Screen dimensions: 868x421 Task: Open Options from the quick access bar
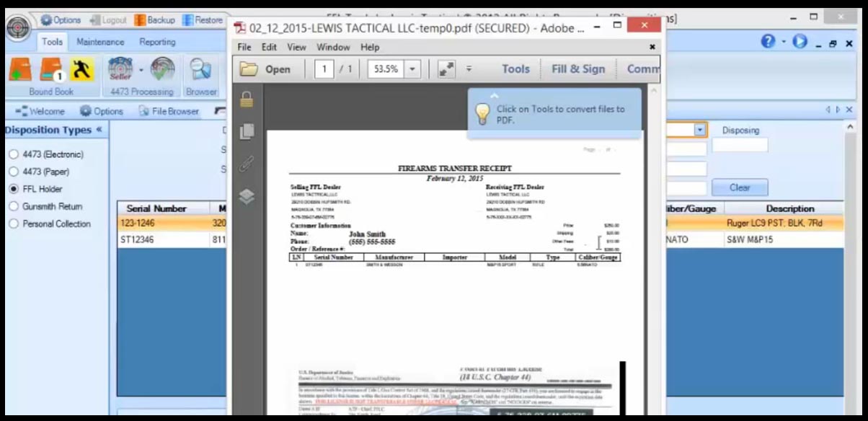[62, 20]
